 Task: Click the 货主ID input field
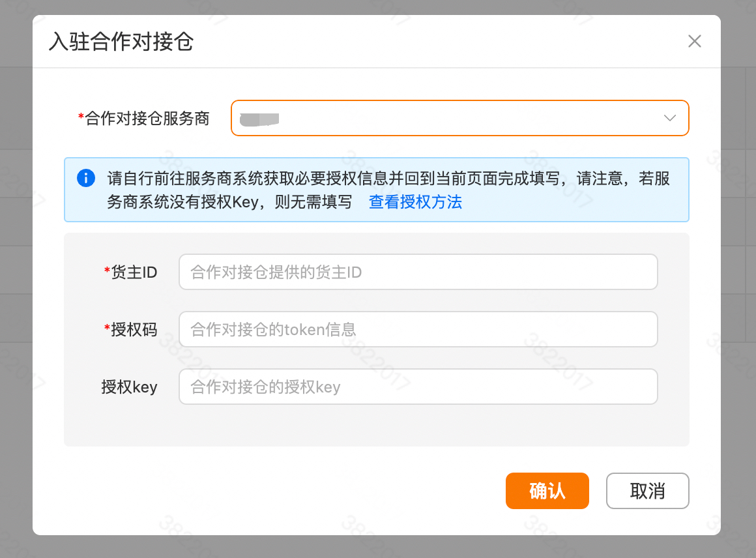click(418, 272)
